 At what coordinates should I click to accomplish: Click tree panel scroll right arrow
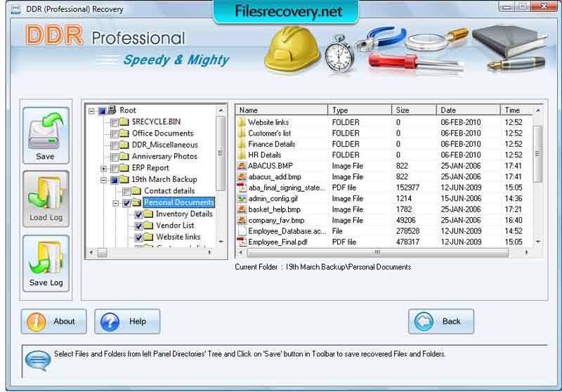point(209,252)
